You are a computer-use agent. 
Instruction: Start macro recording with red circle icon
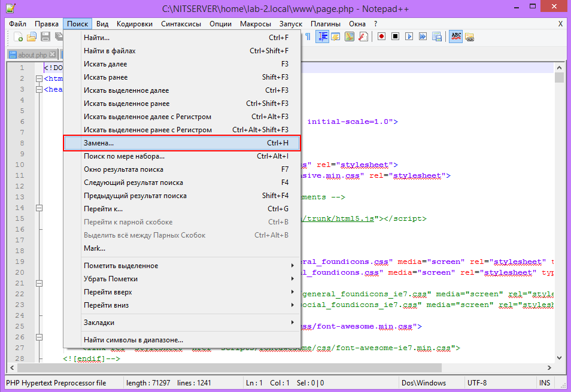(382, 37)
